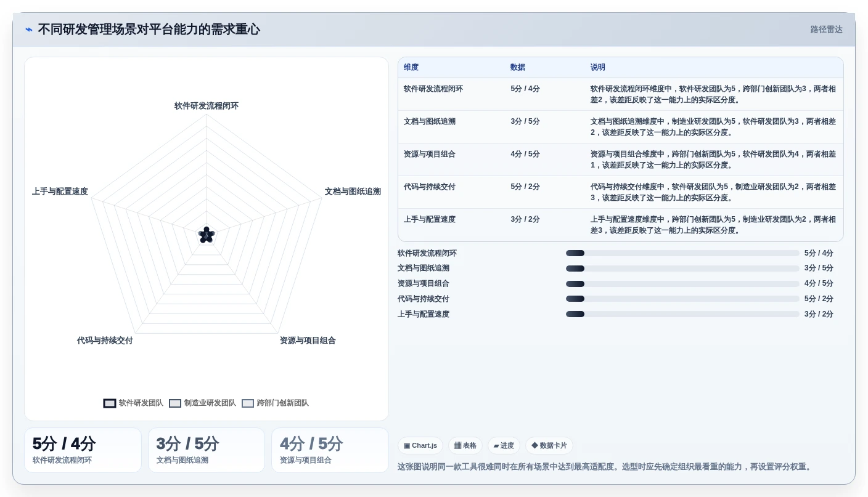Image resolution: width=868 pixels, height=497 pixels.
Task: Toggle 软件研发团队 legend item in chart
Action: pyautogui.click(x=134, y=403)
